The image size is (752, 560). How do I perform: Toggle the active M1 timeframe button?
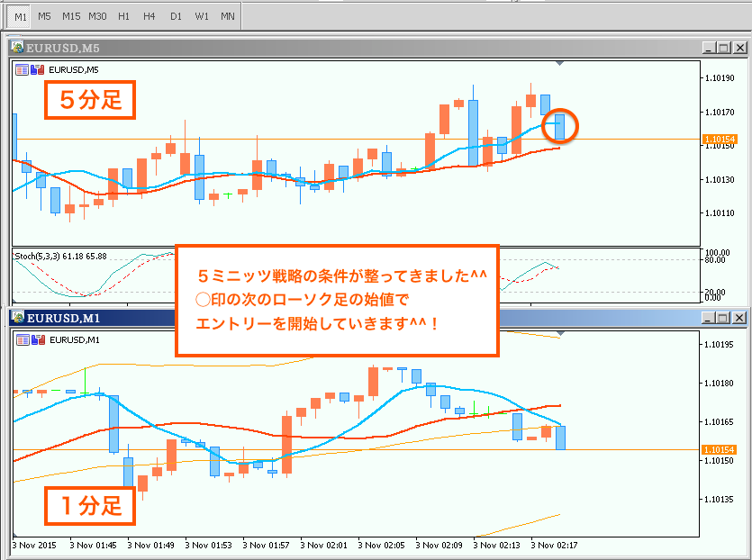pyautogui.click(x=20, y=16)
